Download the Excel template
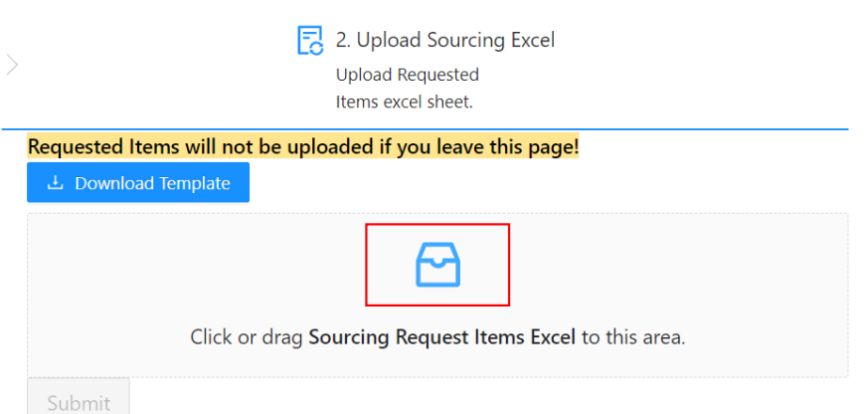This screenshot has height=414, width=868. tap(138, 182)
